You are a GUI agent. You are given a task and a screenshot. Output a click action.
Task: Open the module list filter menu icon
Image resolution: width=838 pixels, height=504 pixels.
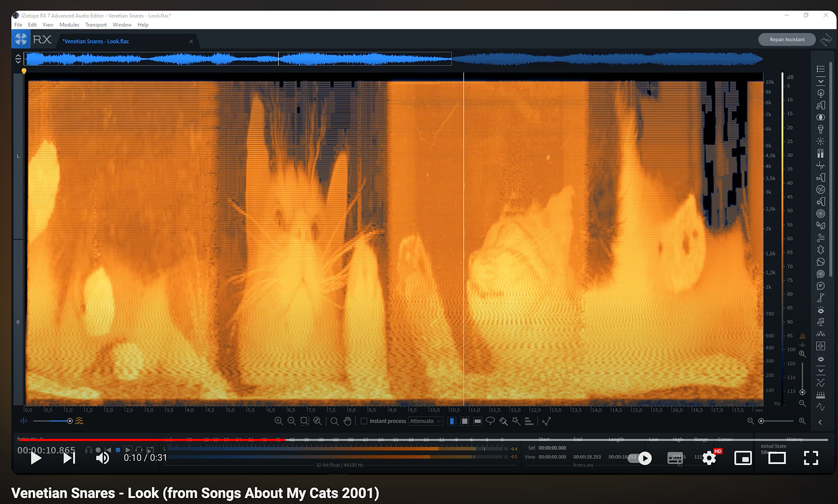pyautogui.click(x=821, y=69)
